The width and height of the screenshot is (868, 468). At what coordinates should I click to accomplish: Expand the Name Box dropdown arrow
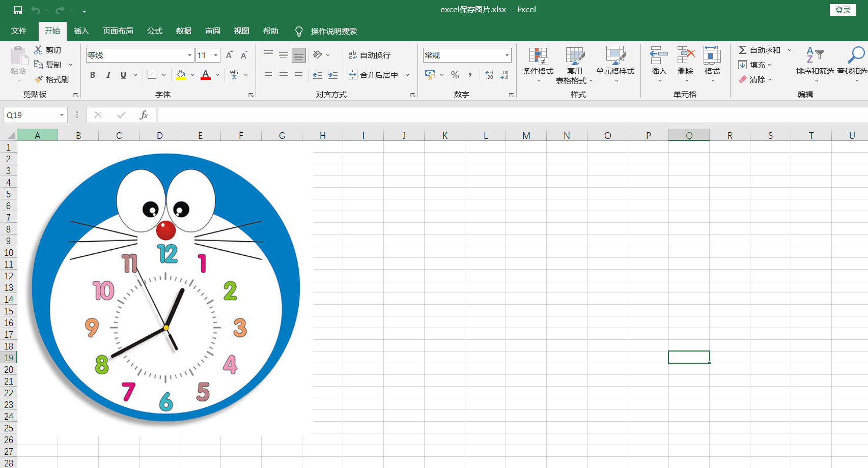pyautogui.click(x=62, y=115)
